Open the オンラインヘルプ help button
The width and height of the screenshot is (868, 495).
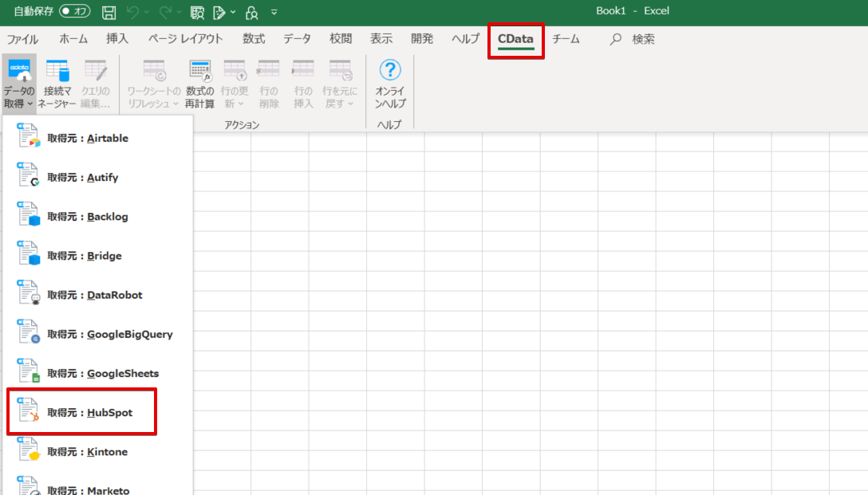click(390, 84)
